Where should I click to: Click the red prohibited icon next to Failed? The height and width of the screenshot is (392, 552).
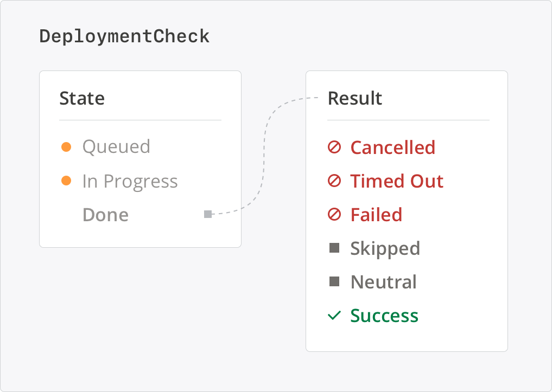point(334,215)
